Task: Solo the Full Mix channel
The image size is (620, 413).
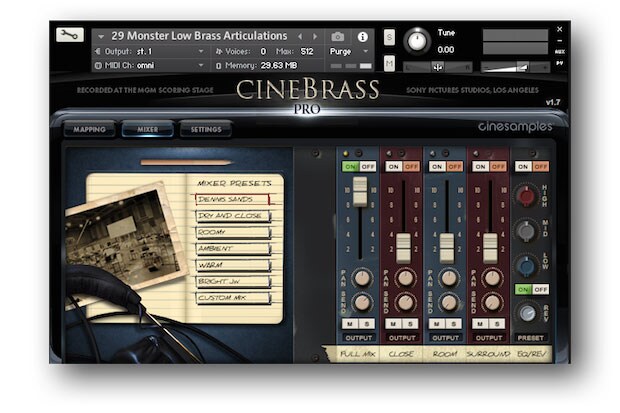Action: tap(367, 324)
